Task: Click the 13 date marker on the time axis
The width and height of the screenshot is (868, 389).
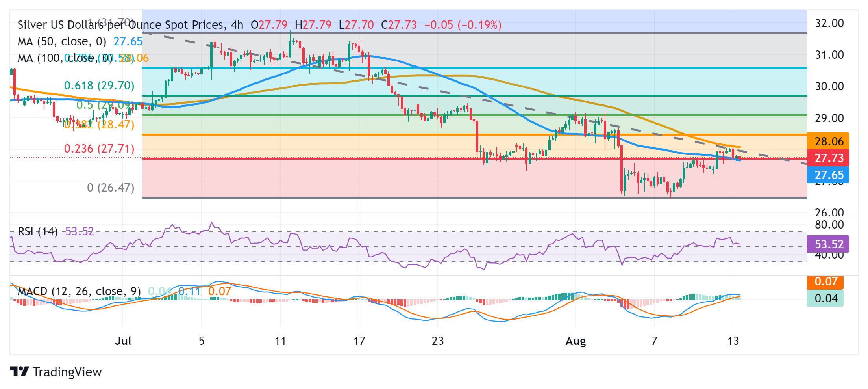Action: point(733,341)
